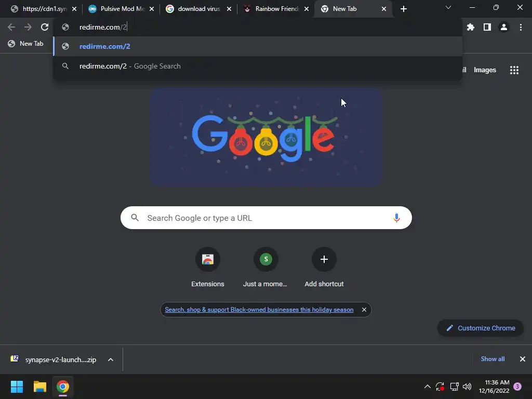Open the Just a moment shortcut tile
This screenshot has width=532, height=399.
(x=265, y=268)
